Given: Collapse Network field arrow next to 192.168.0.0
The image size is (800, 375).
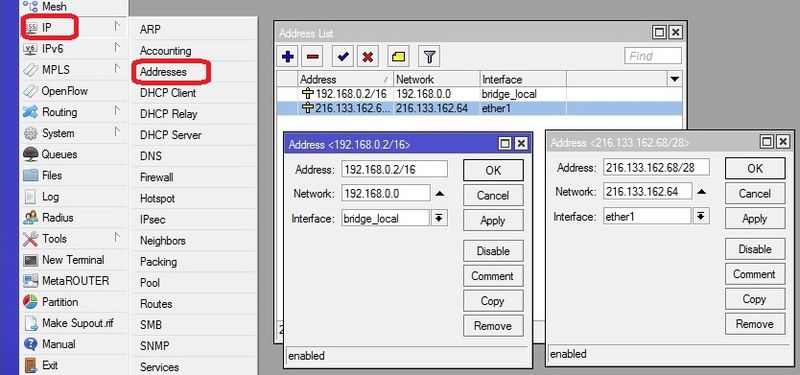Looking at the screenshot, I should click(440, 194).
